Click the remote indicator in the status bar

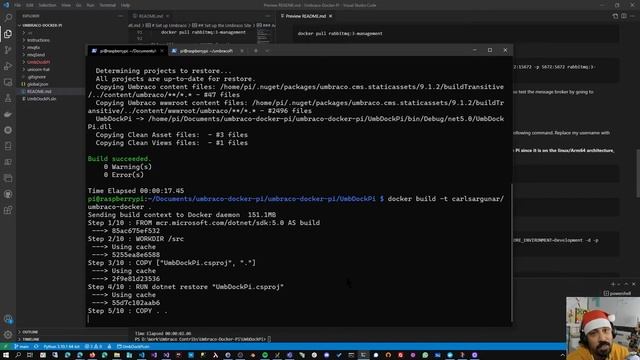pos(5,347)
